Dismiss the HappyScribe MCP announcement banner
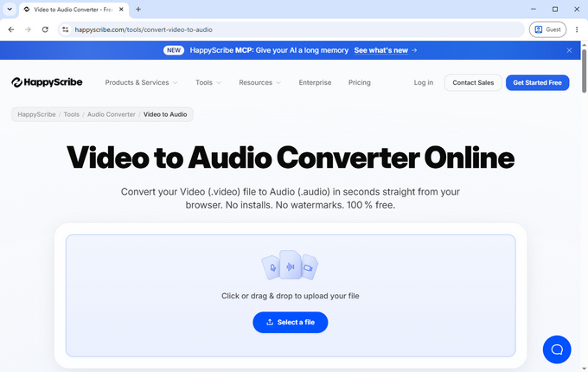The width and height of the screenshot is (588, 372). click(x=569, y=50)
